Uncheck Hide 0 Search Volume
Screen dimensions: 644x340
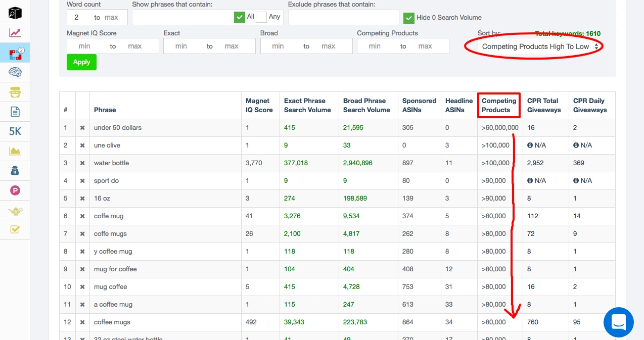(409, 18)
